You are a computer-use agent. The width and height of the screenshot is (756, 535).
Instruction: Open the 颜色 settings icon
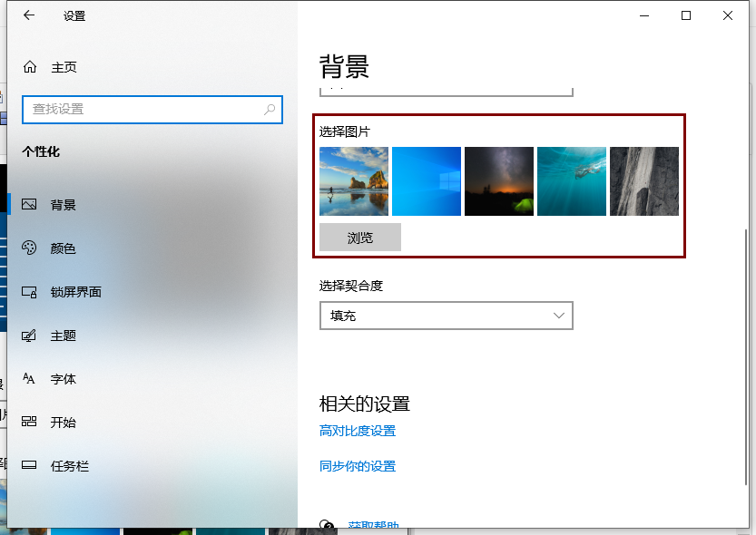(x=29, y=248)
